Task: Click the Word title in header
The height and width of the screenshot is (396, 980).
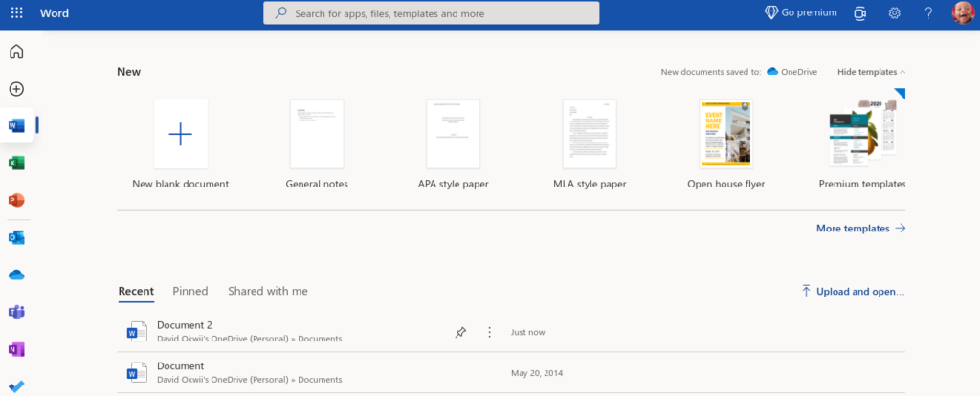Action: [x=55, y=13]
